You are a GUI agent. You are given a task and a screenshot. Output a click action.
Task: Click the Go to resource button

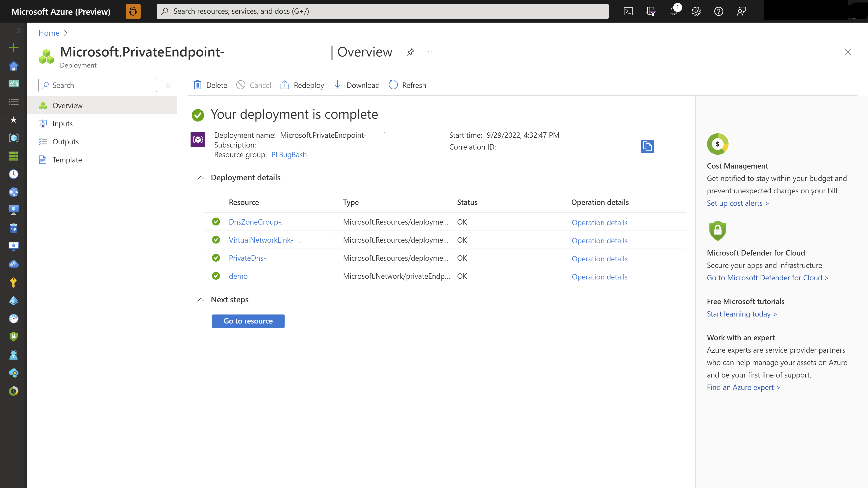click(x=248, y=321)
